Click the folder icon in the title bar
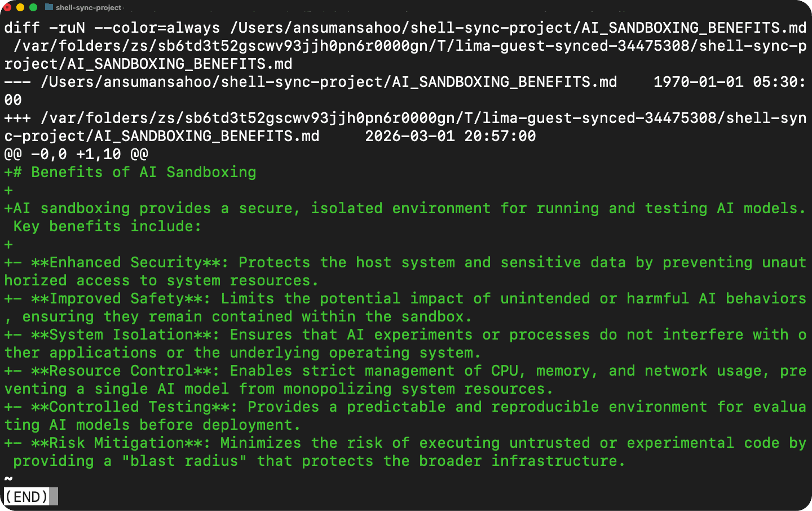Screen dimensions: 812x511 tap(48, 8)
